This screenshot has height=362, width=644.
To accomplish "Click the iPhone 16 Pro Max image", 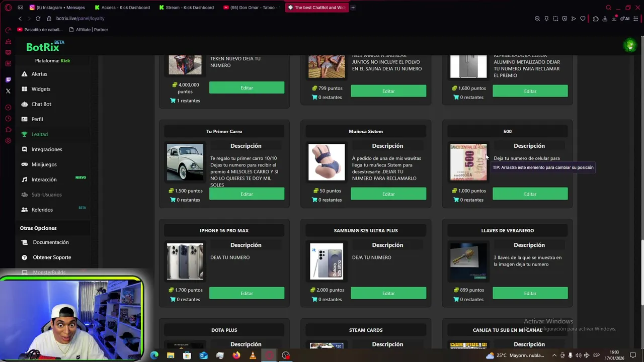I will (185, 261).
